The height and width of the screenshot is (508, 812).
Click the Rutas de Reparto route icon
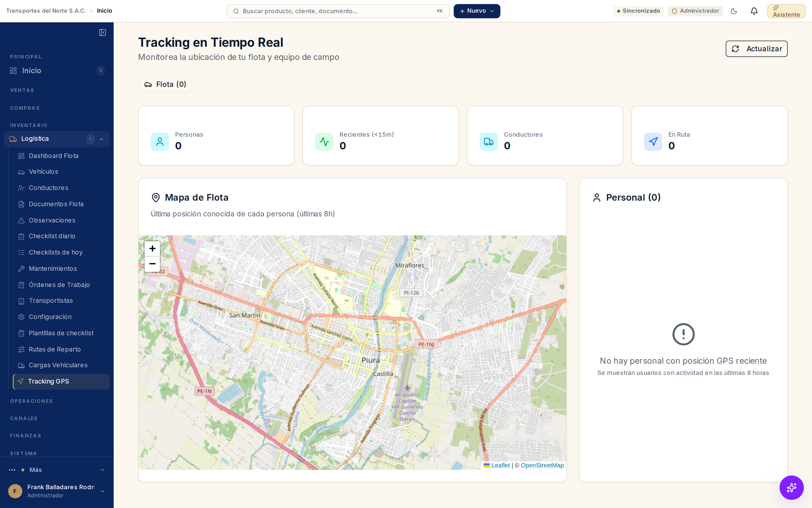pyautogui.click(x=21, y=350)
